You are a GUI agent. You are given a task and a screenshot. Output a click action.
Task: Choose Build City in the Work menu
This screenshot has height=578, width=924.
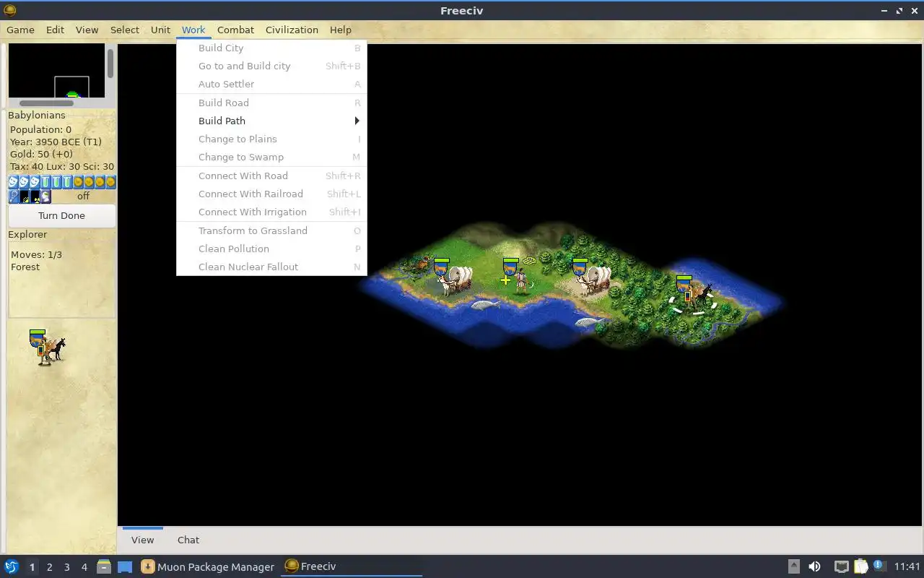pos(271,48)
